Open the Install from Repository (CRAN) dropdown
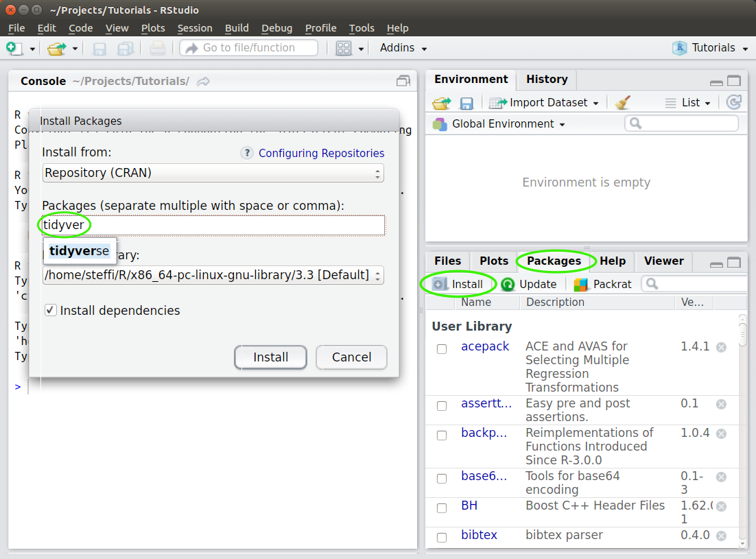Viewport: 756px width, 559px height. tap(213, 173)
